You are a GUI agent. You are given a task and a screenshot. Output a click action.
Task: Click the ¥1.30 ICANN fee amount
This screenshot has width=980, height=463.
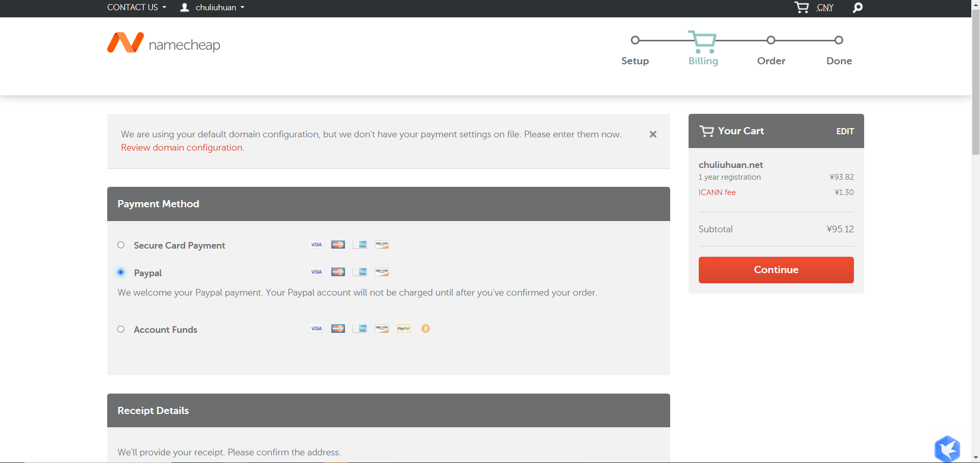pos(844,192)
